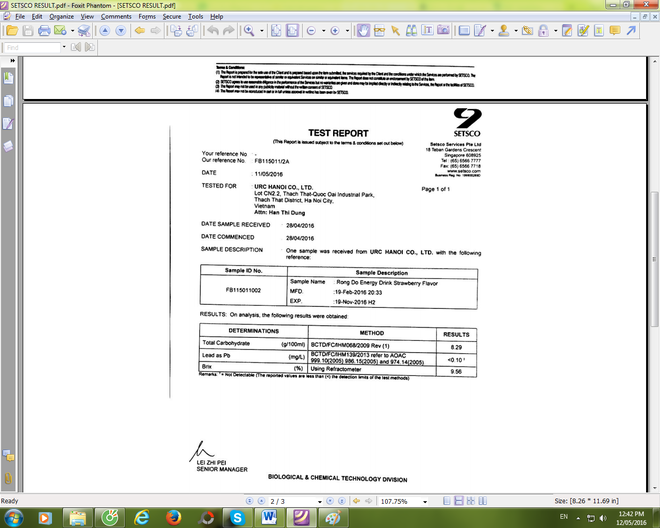Viewport: 660px width, 528px height.
Task: Open the Comments panel in left sidebar
Action: (x=8, y=456)
